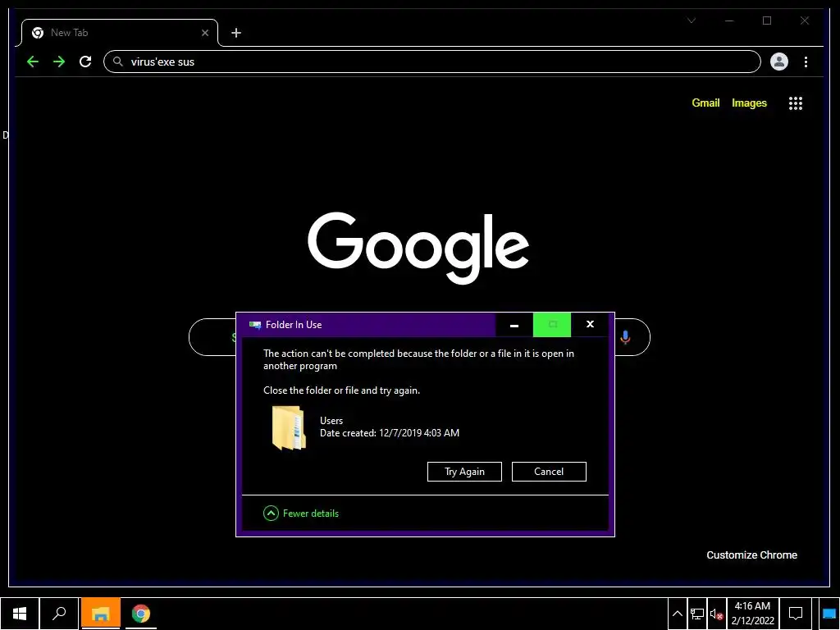The image size is (840, 630).
Task: Cancel the Folder In Use dialog
Action: tap(549, 472)
